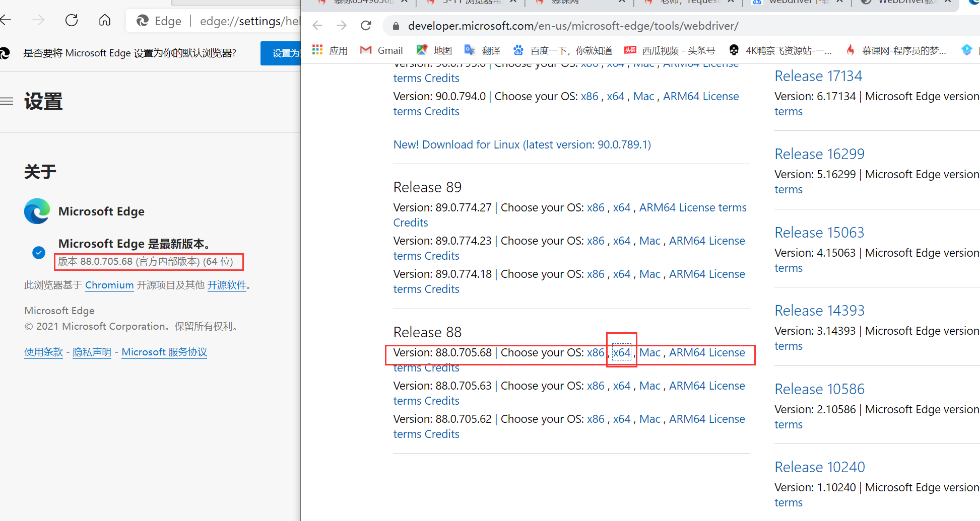
Task: Open the 隐私声明 link
Action: tap(92, 352)
